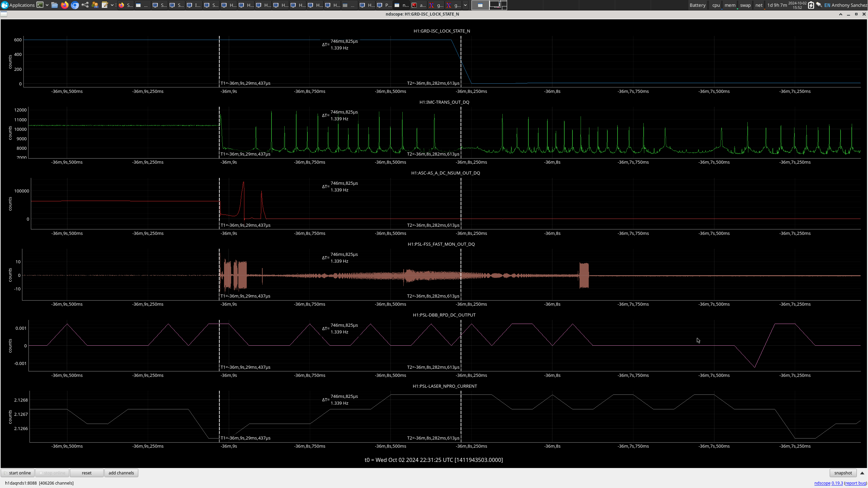
Task: Click the 'H1:GRD-ISC_LOCK_STATE_N' plot title
Action: [x=442, y=31]
